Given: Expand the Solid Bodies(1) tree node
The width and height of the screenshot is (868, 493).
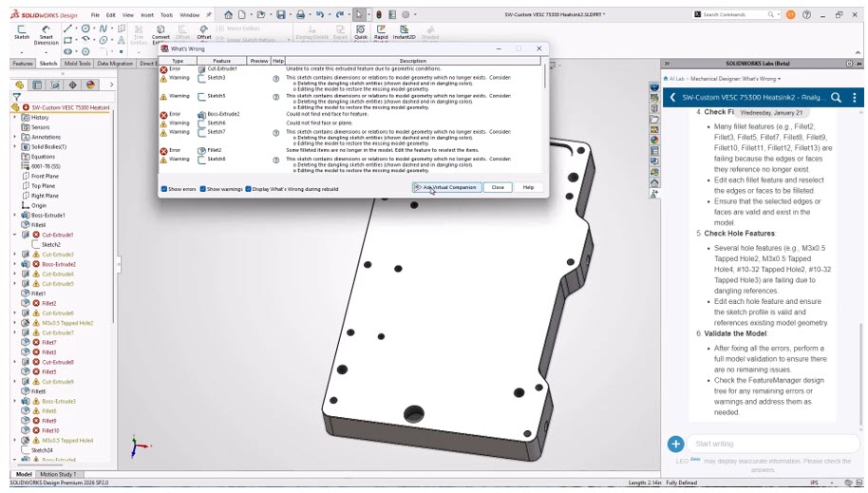Looking at the screenshot, I should click(x=14, y=147).
